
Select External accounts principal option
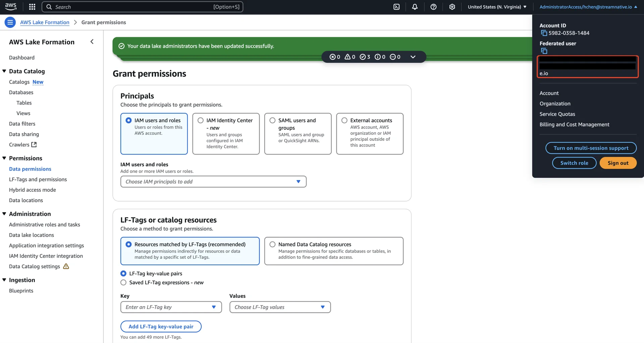click(x=370, y=133)
